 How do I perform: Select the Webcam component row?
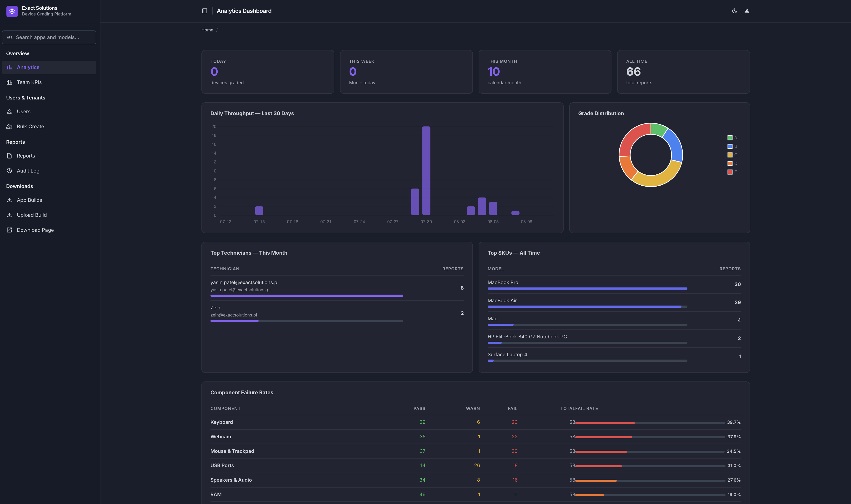click(x=476, y=437)
